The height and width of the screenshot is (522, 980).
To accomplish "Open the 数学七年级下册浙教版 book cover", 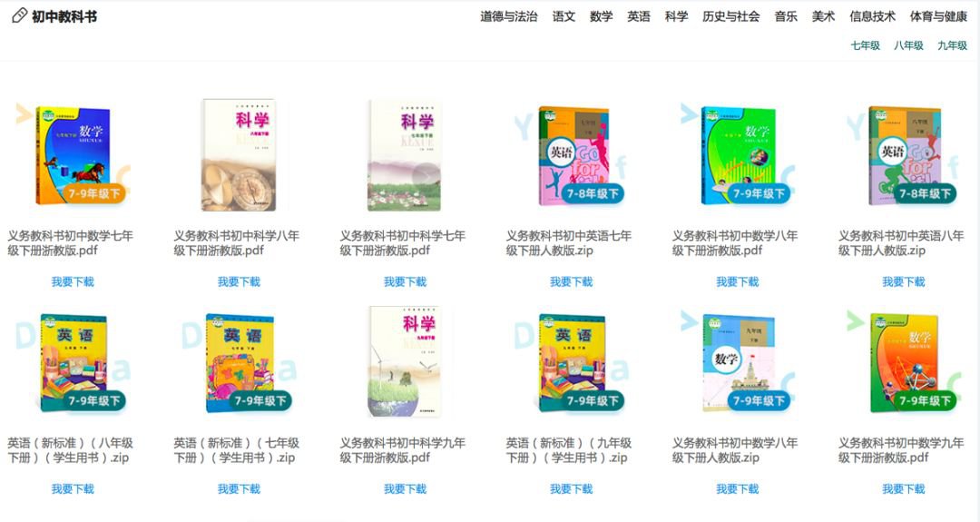I will (x=73, y=155).
